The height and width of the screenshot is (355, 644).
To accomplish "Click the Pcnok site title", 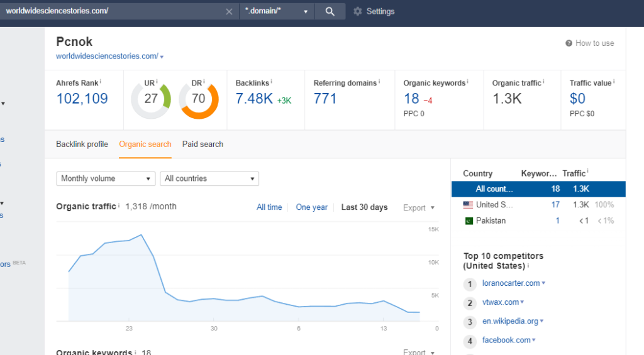I will (74, 41).
